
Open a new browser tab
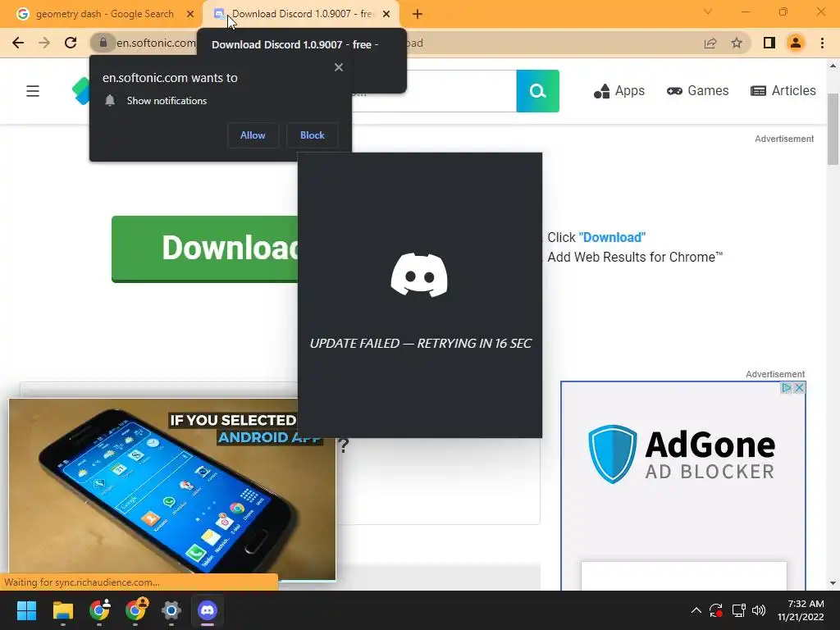pyautogui.click(x=418, y=15)
